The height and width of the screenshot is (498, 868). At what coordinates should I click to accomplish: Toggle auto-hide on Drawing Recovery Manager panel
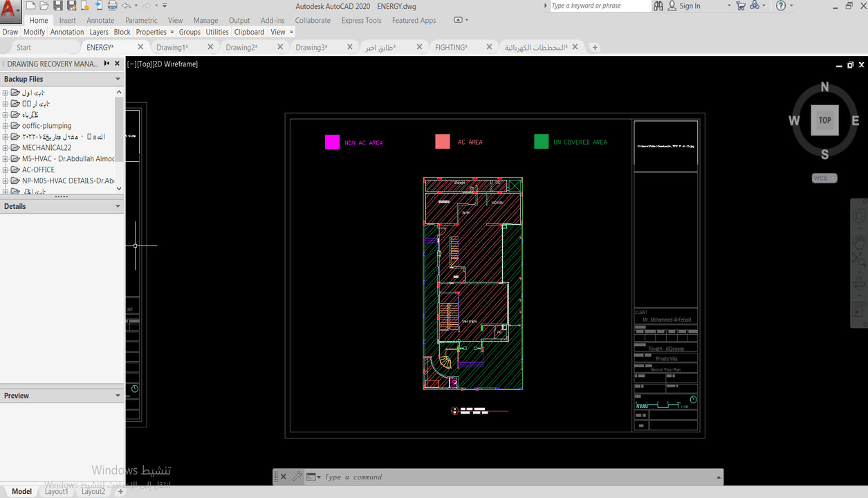click(107, 64)
